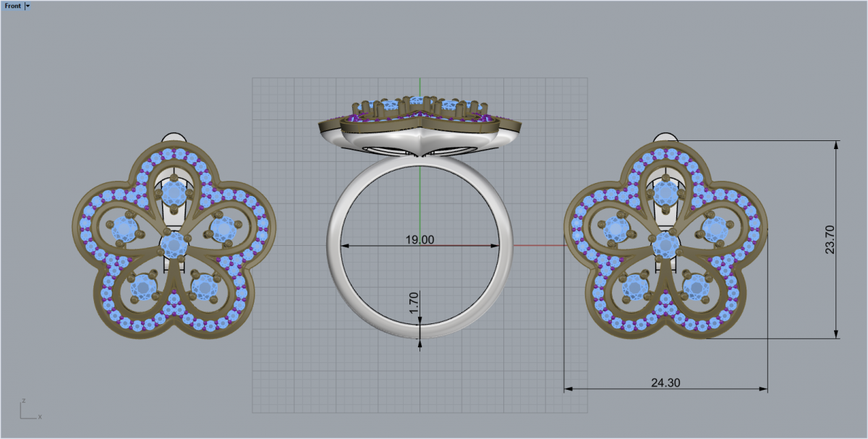The image size is (868, 439).
Task: Select the right flower model with dimensions
Action: tap(665, 235)
